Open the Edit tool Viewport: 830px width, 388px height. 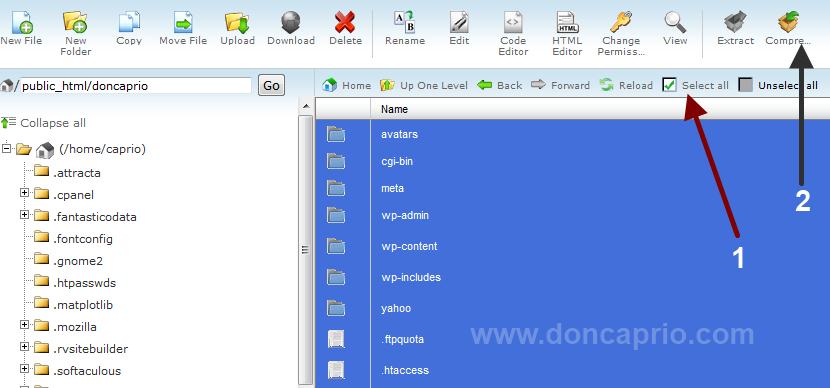tap(459, 29)
